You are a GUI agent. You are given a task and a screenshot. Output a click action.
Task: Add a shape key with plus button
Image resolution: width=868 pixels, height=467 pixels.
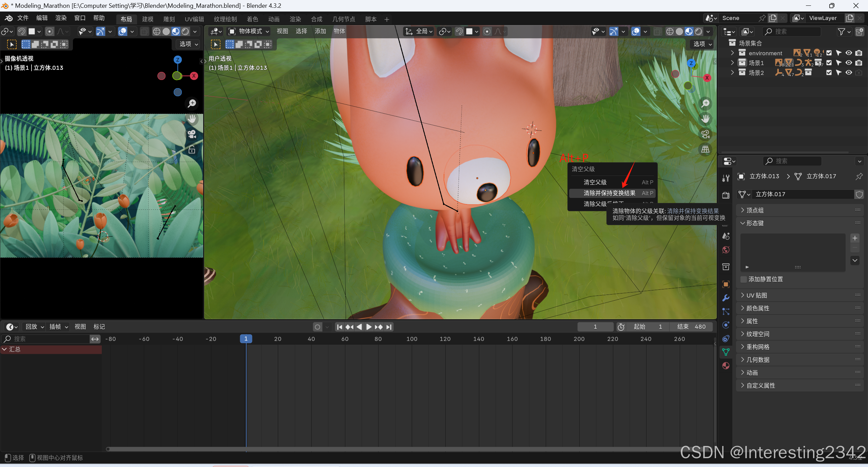855,238
